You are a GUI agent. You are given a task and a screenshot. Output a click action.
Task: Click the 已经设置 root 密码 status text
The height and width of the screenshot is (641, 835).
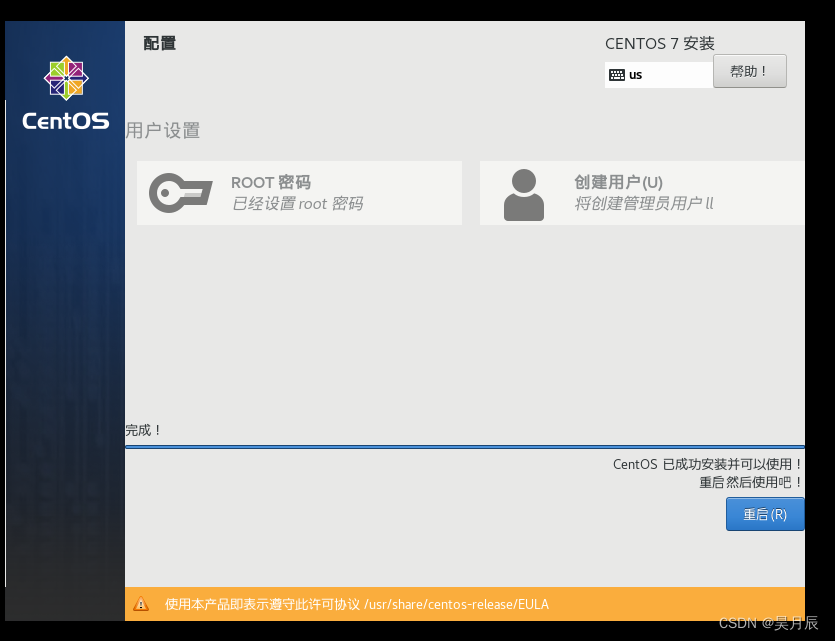pos(297,203)
